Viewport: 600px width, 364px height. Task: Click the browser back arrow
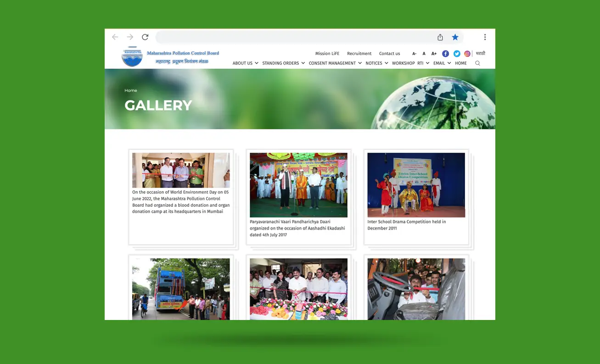pos(115,37)
